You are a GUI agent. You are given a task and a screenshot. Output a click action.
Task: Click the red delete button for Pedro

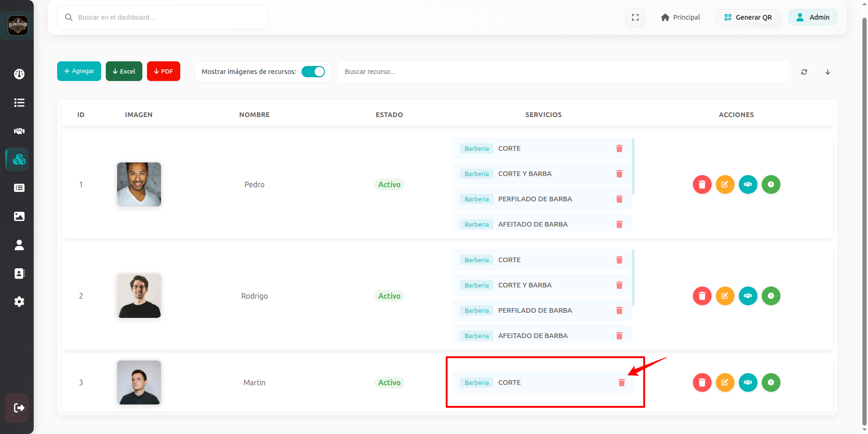702,184
